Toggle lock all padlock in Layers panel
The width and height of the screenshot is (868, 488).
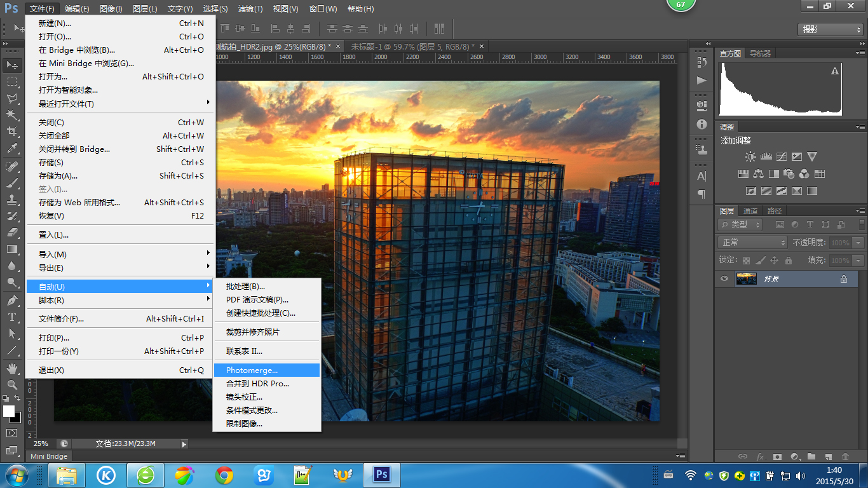tap(788, 261)
